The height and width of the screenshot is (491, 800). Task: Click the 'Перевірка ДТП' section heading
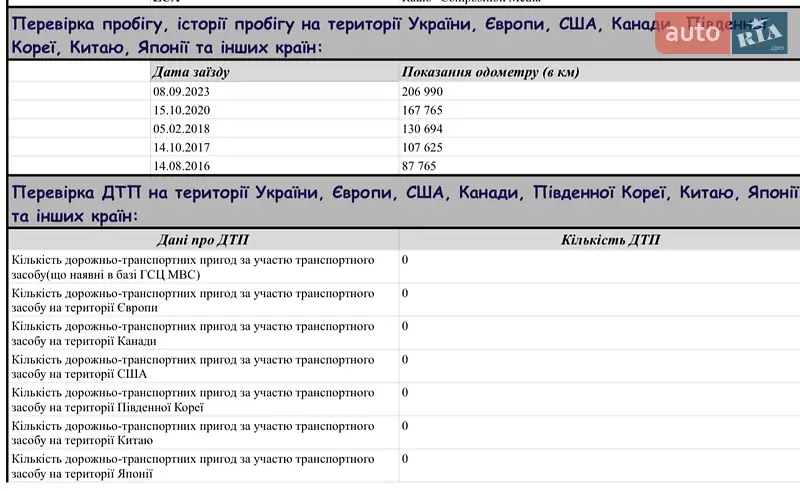pyautogui.click(x=405, y=204)
